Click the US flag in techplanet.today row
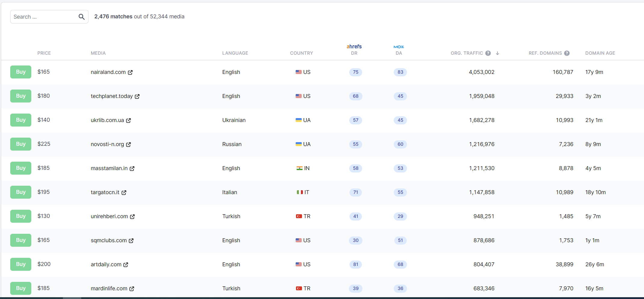The height and width of the screenshot is (299, 644). pos(299,96)
